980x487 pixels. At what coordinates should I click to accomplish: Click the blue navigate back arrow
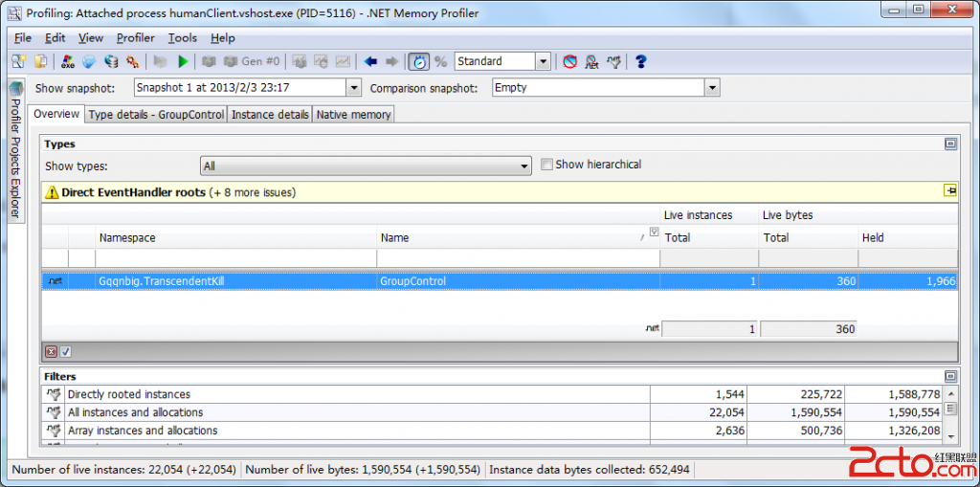pos(371,61)
